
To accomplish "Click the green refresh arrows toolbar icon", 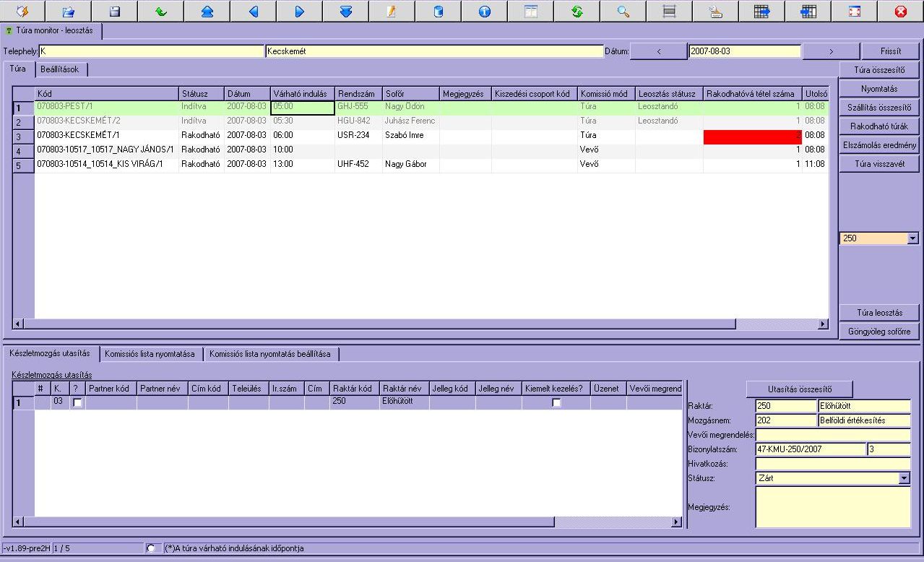I will coord(577,12).
